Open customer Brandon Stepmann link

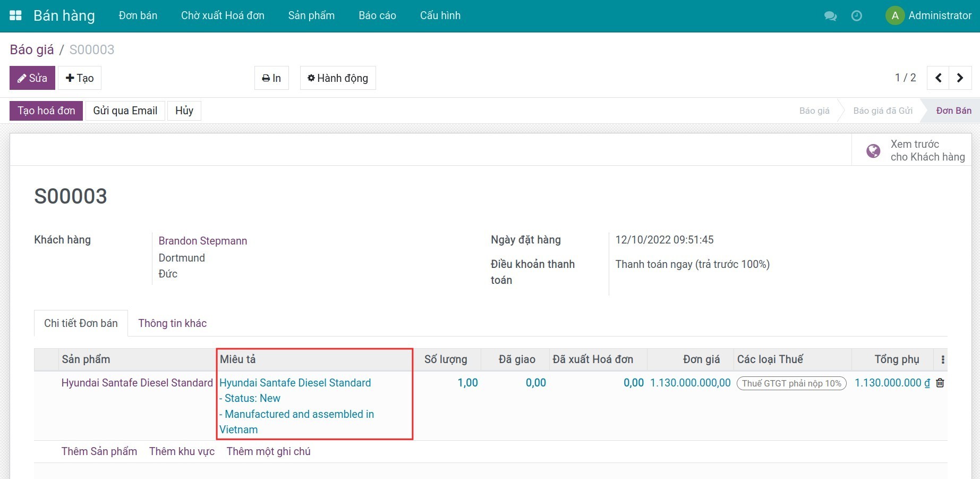click(x=202, y=241)
